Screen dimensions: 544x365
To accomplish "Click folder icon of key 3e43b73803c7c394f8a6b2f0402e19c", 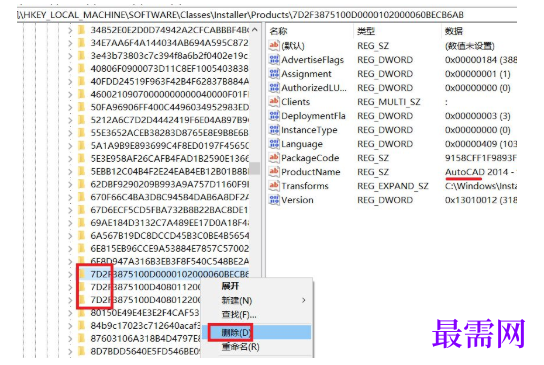I will point(82,56).
